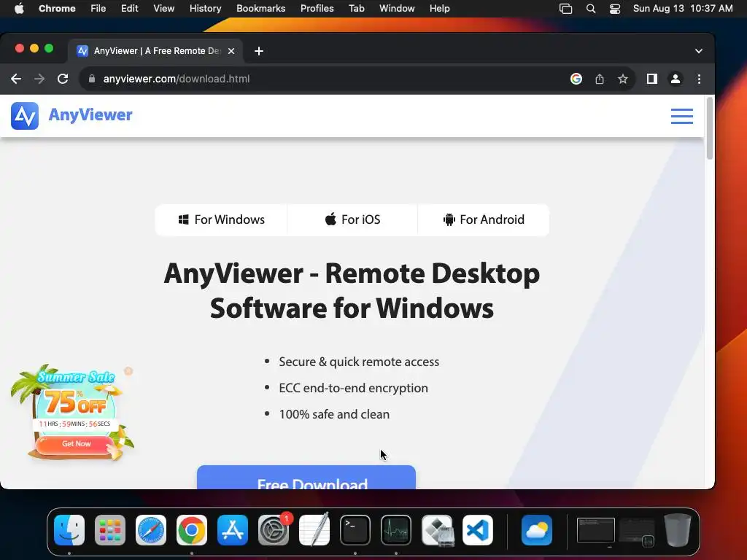Open the Profiles menu
747x560 pixels.
point(317,9)
